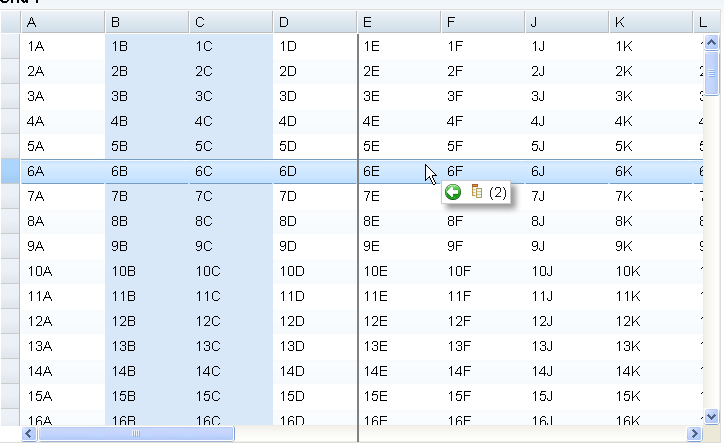Click column header A
Image resolution: width=724 pixels, height=445 pixels.
pyautogui.click(x=62, y=21)
